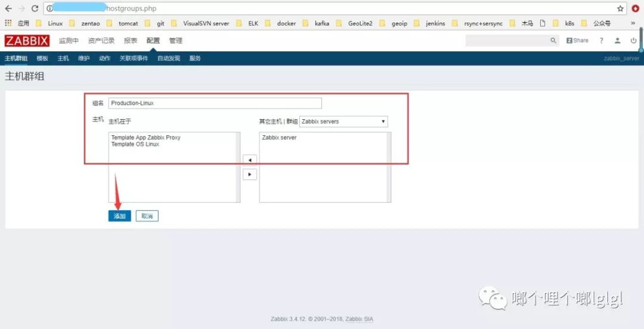Click the Zabbix search magnifier icon

click(553, 41)
